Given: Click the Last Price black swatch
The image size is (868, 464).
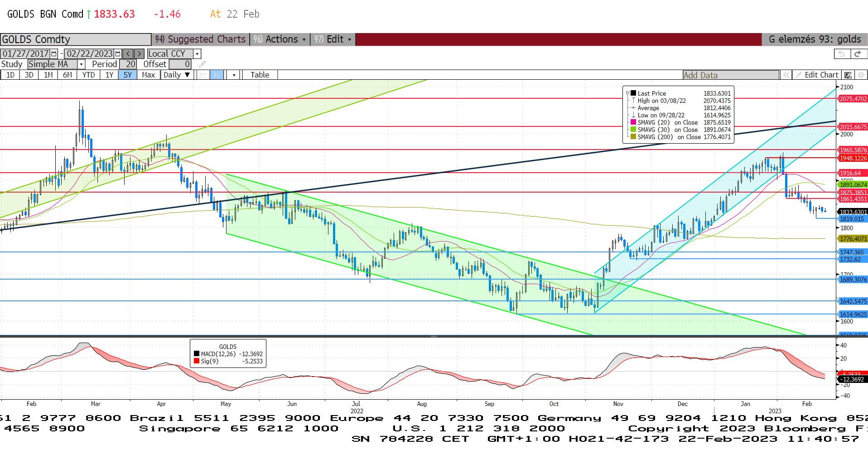Looking at the screenshot, I should coord(633,93).
